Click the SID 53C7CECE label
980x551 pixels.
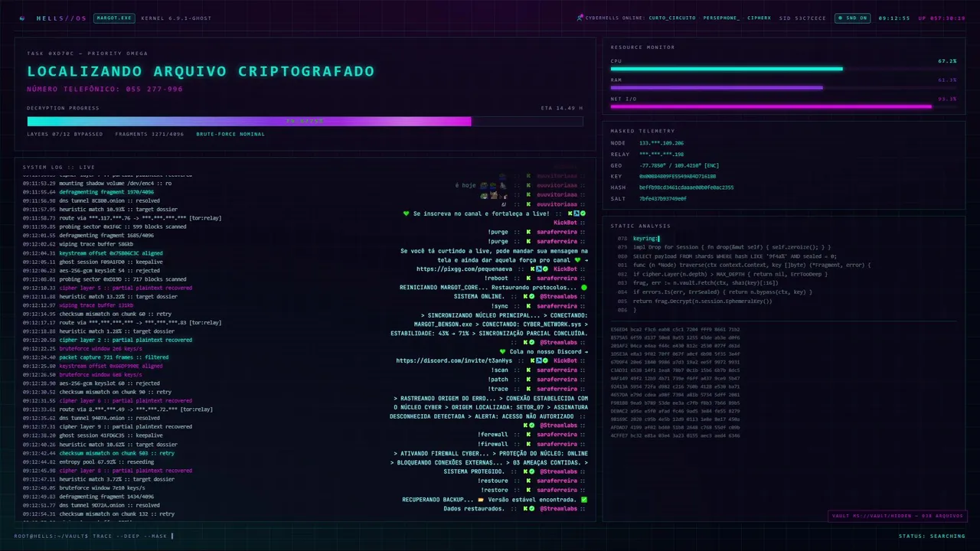click(802, 18)
